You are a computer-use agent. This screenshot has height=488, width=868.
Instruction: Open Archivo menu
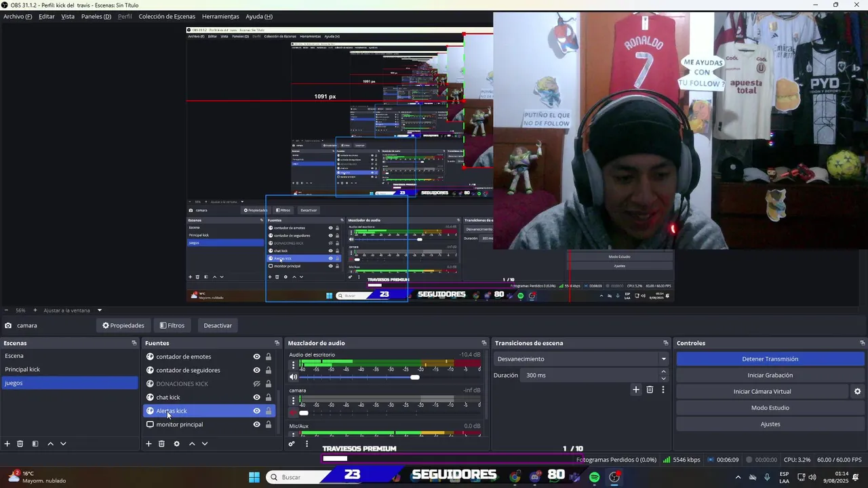(18, 16)
